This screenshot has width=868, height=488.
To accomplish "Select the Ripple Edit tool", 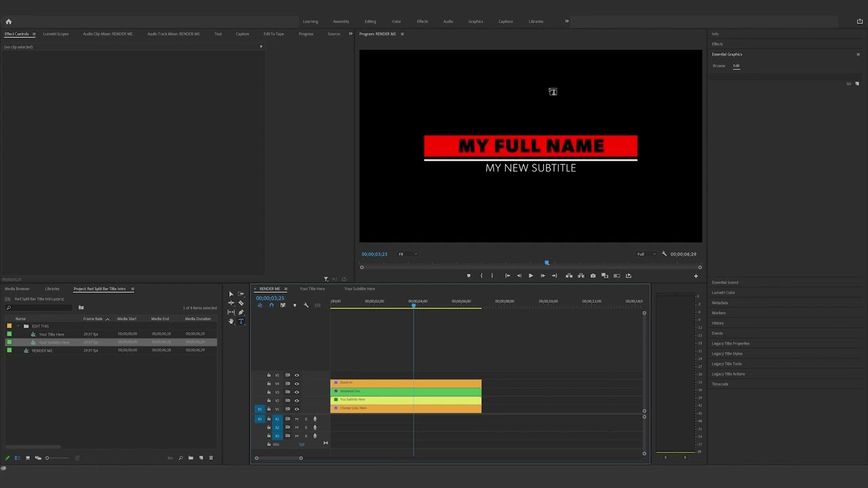I will pyautogui.click(x=231, y=303).
